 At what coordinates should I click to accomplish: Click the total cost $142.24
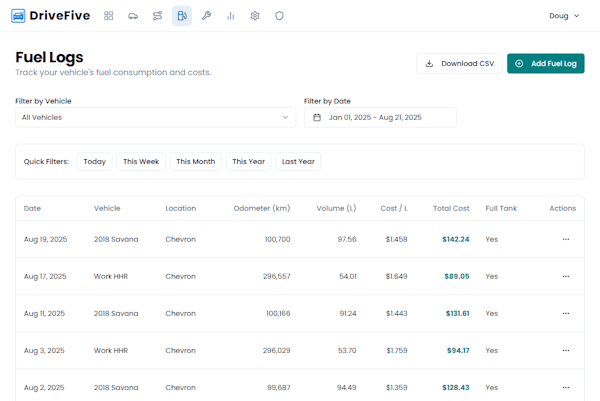(456, 239)
